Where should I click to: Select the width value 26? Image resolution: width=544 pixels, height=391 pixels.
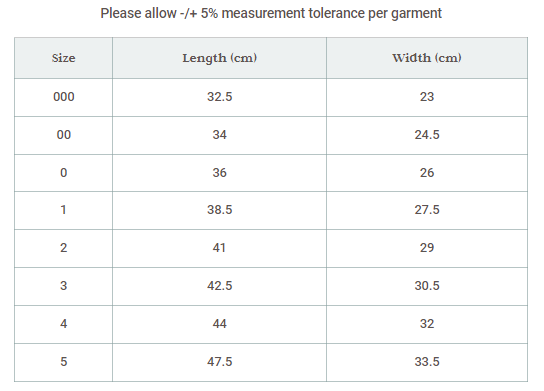click(x=427, y=172)
